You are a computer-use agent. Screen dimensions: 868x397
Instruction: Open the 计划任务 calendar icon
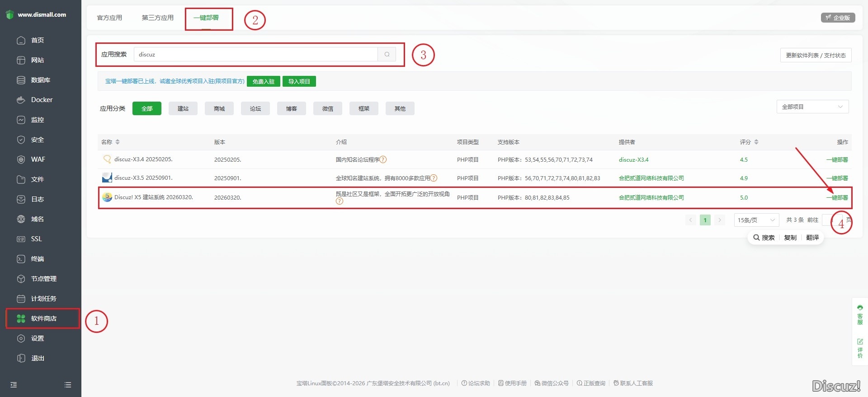[21, 299]
